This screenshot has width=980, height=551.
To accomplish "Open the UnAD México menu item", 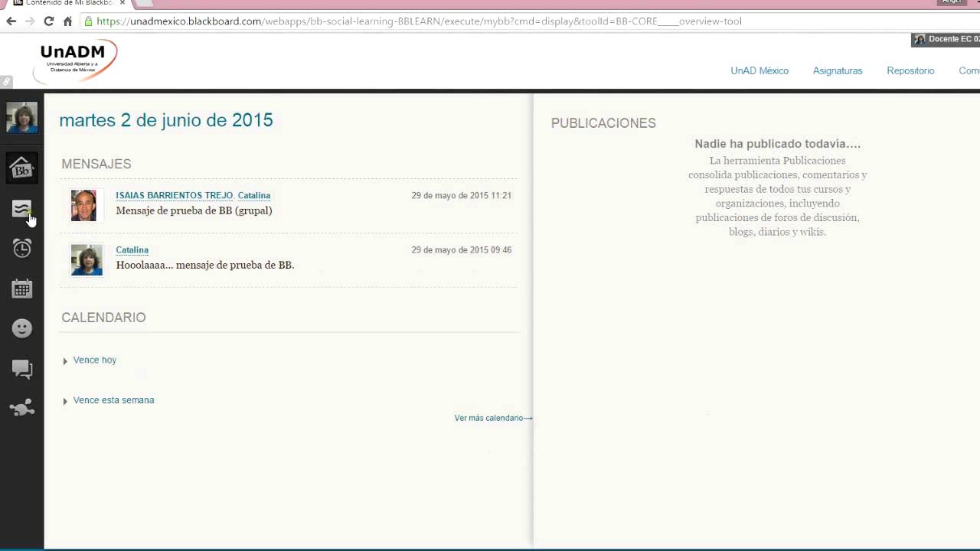I will pos(759,70).
